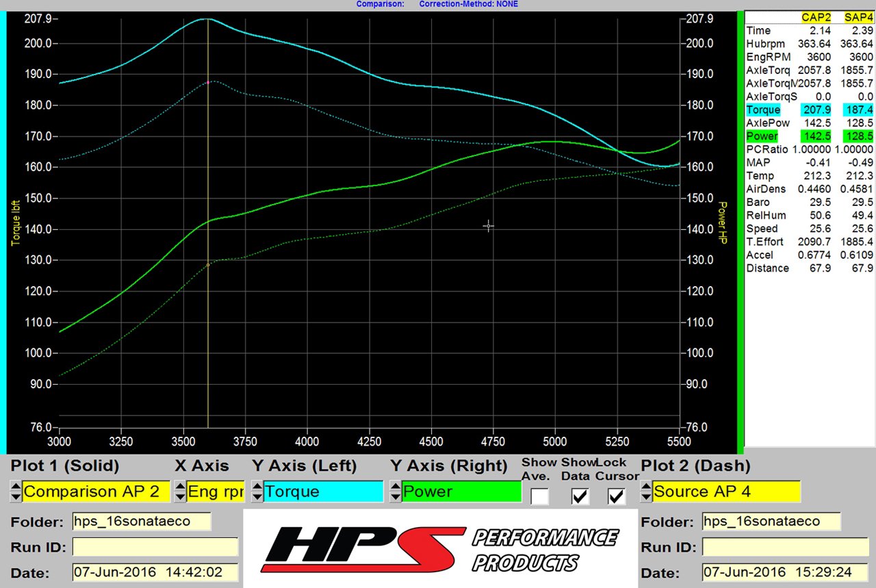Open the Comparison AP 2 plot selector
The height and width of the screenshot is (588, 876).
click(95, 491)
